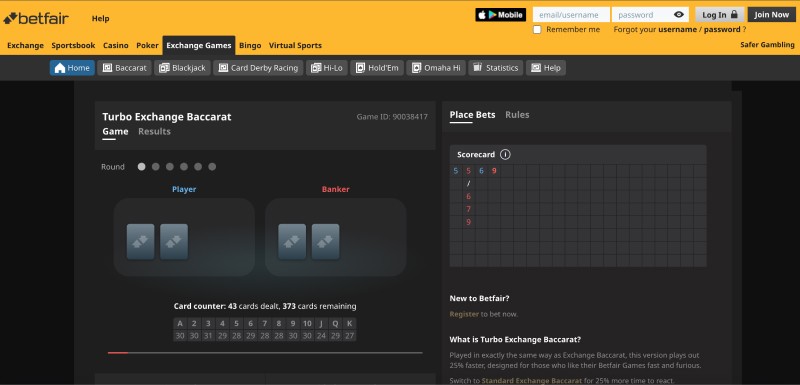Toggle password visibility eye icon
Image resolution: width=800 pixels, height=385 pixels.
(679, 15)
